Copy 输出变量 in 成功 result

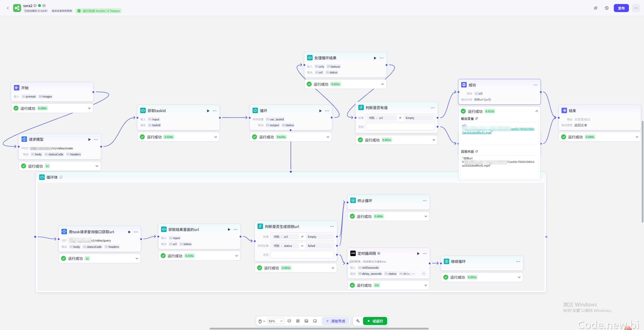476,119
